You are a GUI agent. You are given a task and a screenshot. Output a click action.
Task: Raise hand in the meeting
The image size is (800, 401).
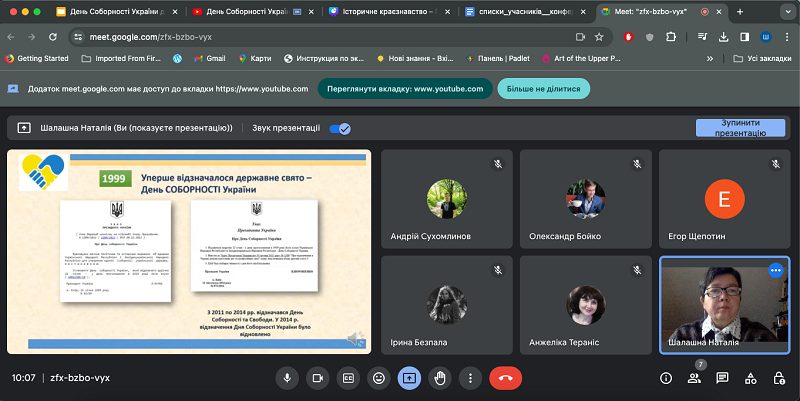point(440,378)
